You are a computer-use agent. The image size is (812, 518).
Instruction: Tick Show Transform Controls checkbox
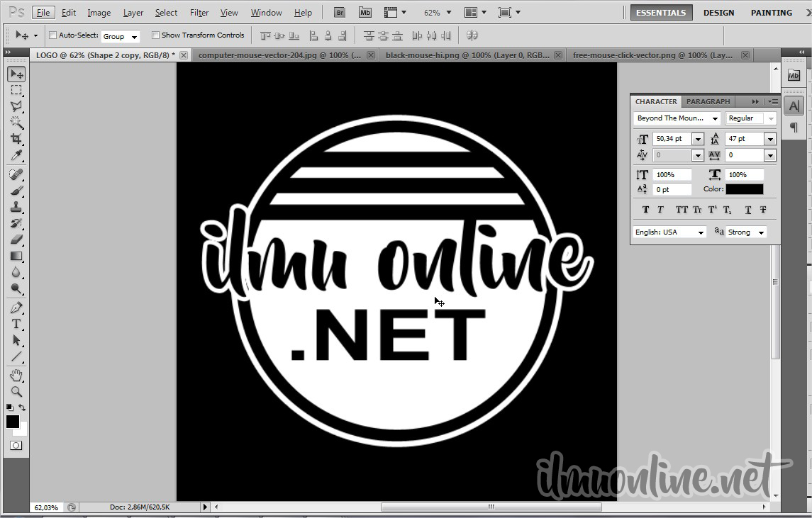point(155,35)
